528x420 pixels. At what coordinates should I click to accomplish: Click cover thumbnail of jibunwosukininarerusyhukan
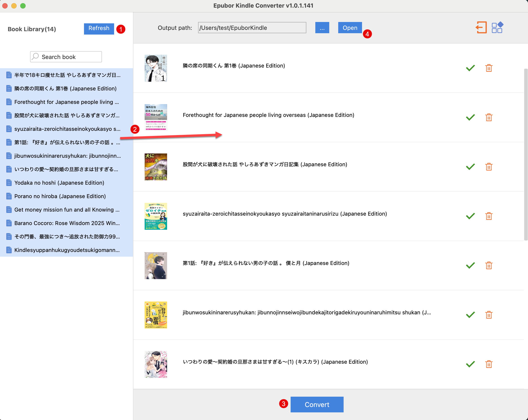click(156, 315)
